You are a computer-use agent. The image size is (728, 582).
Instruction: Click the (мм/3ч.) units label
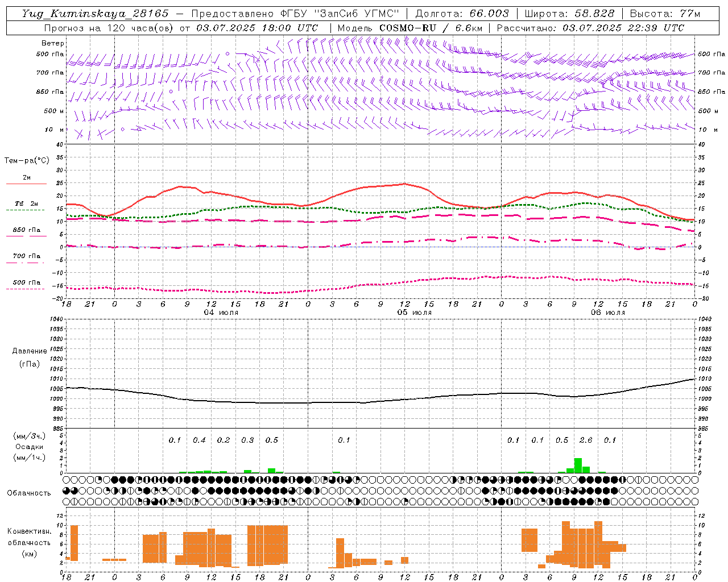point(29,436)
